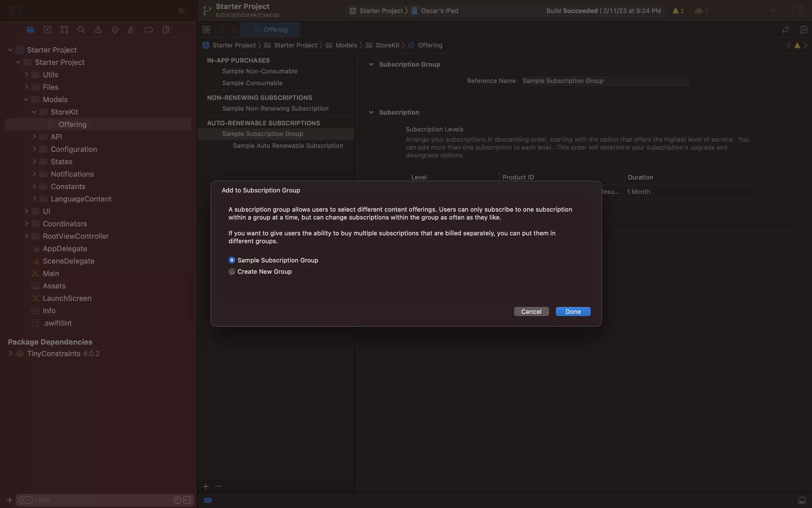The width and height of the screenshot is (812, 508).
Task: Open the related items grid icon
Action: coord(206,30)
